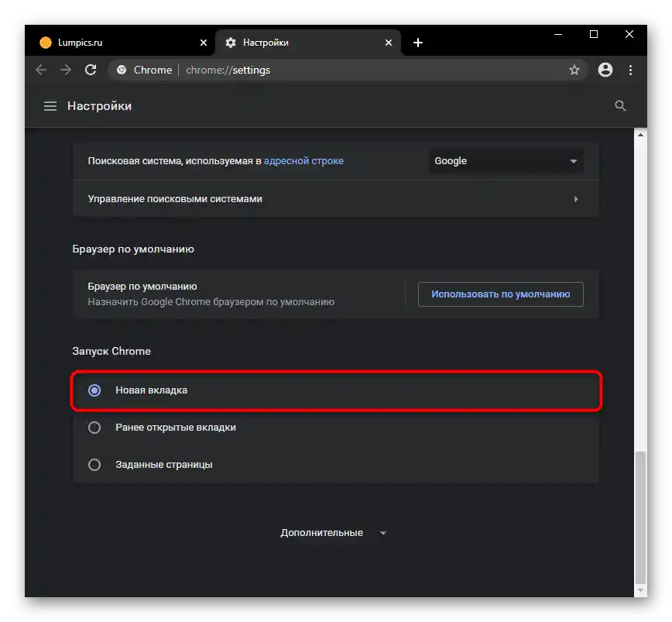Image resolution: width=672 pixels, height=622 pixels.
Task: Open the Google search engine dropdown
Action: click(506, 161)
